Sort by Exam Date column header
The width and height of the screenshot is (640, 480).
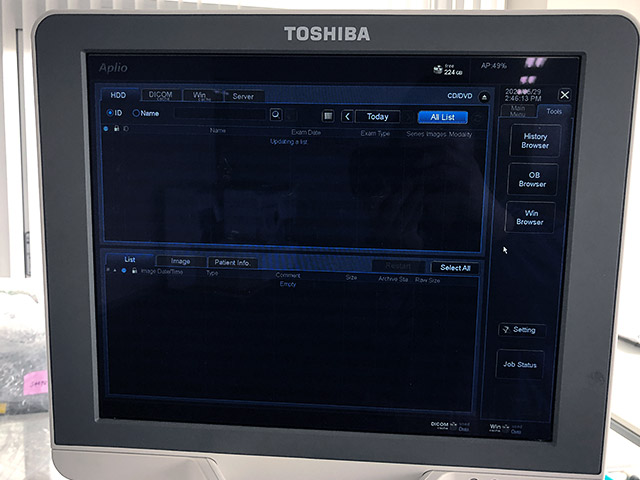(x=306, y=132)
